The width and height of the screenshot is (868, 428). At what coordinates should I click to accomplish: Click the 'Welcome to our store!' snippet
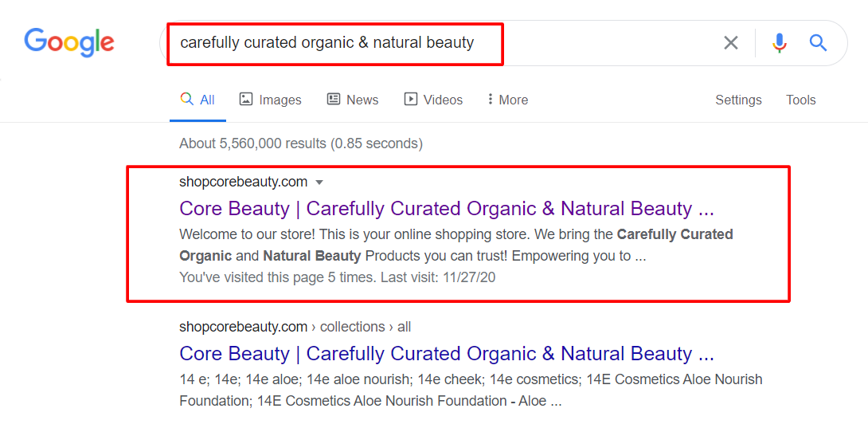pos(456,245)
